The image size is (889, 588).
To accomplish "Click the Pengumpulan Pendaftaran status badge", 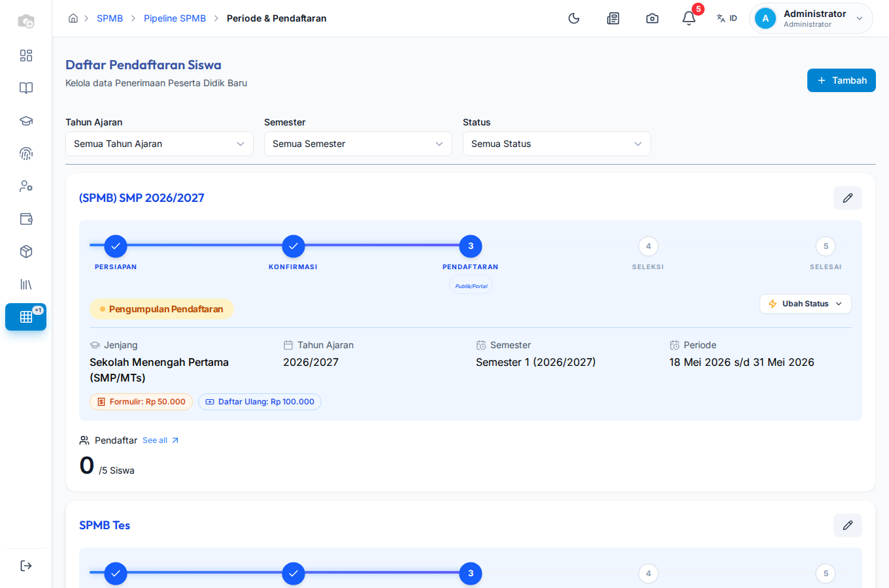I will point(161,309).
